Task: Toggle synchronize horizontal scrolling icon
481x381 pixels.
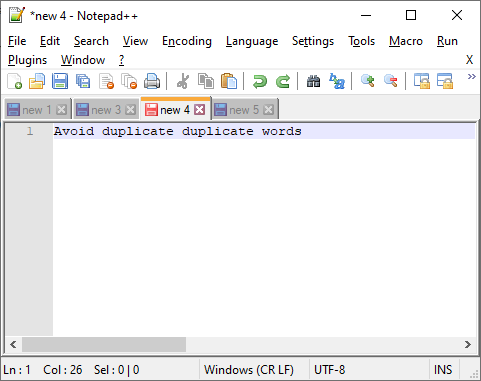Action: 445,81
